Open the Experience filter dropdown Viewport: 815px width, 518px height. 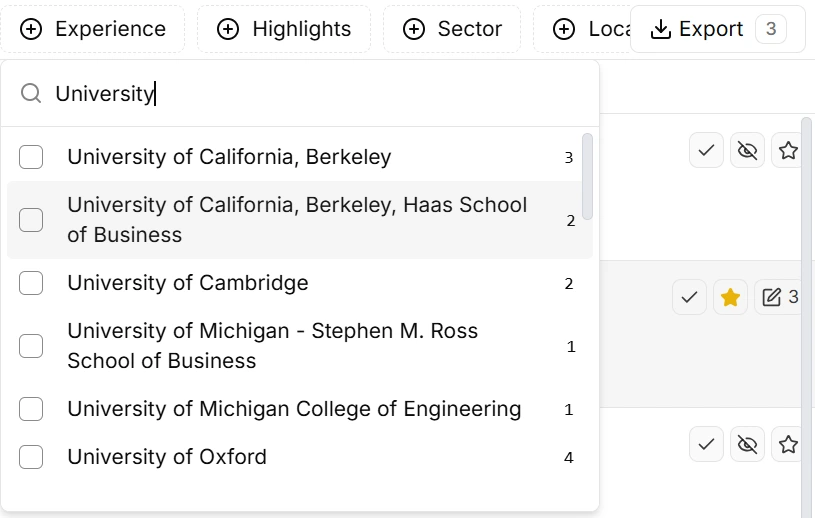click(x=94, y=29)
